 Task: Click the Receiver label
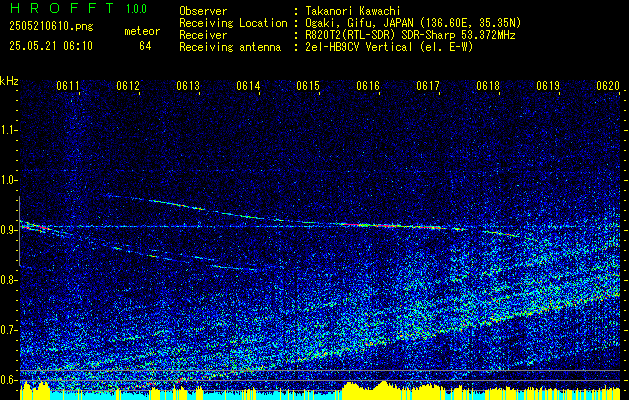[203, 35]
